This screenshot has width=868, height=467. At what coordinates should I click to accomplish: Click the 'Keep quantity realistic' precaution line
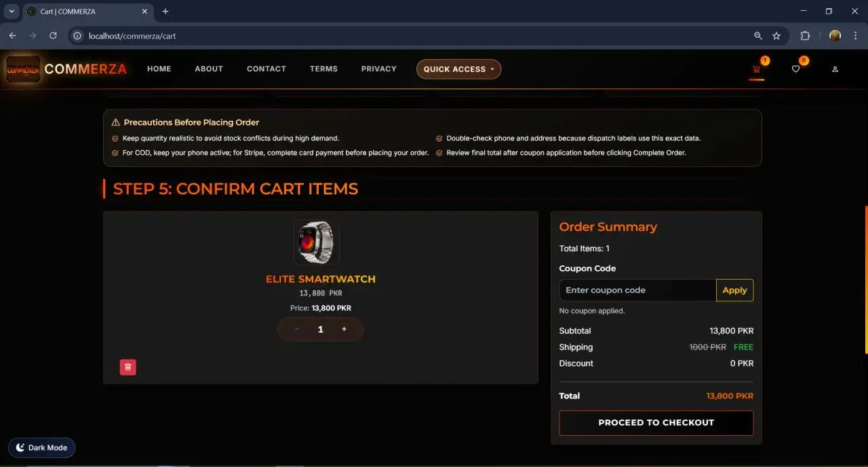[x=231, y=138]
